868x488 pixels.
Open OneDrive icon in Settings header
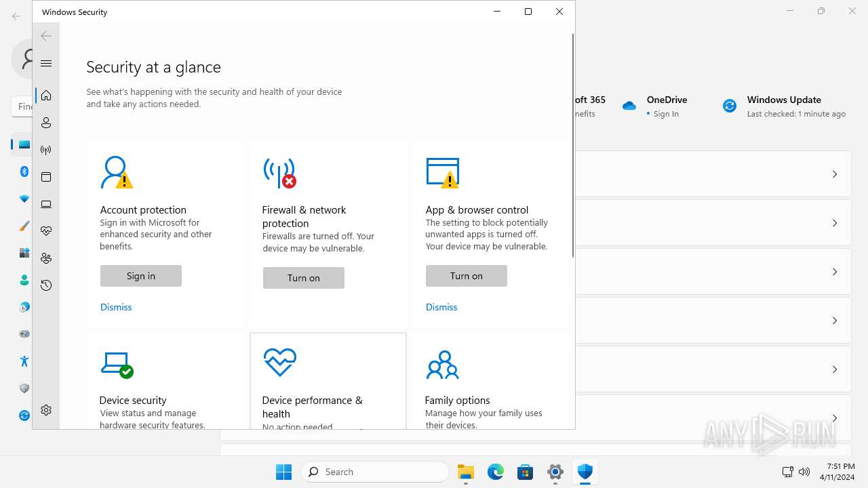629,106
